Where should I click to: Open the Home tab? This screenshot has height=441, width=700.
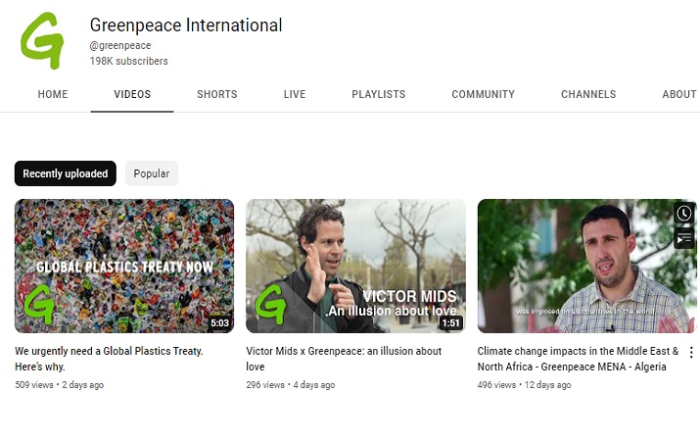pyautogui.click(x=53, y=94)
